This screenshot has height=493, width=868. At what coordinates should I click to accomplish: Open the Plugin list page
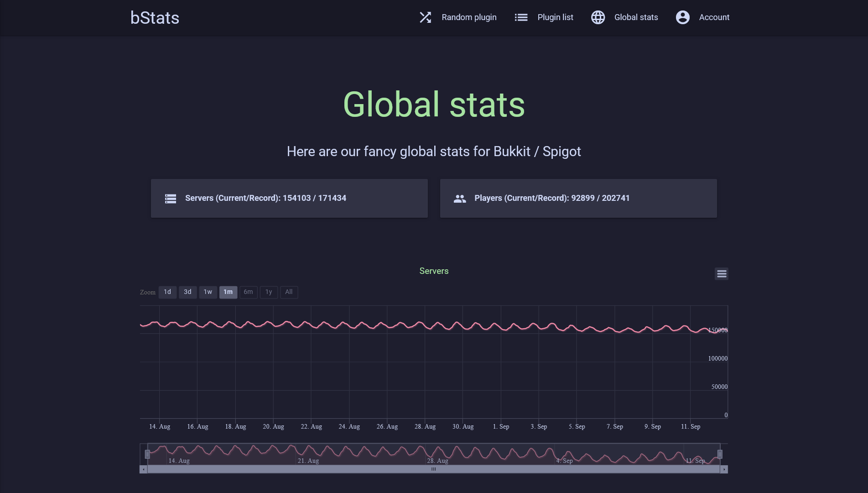(555, 17)
